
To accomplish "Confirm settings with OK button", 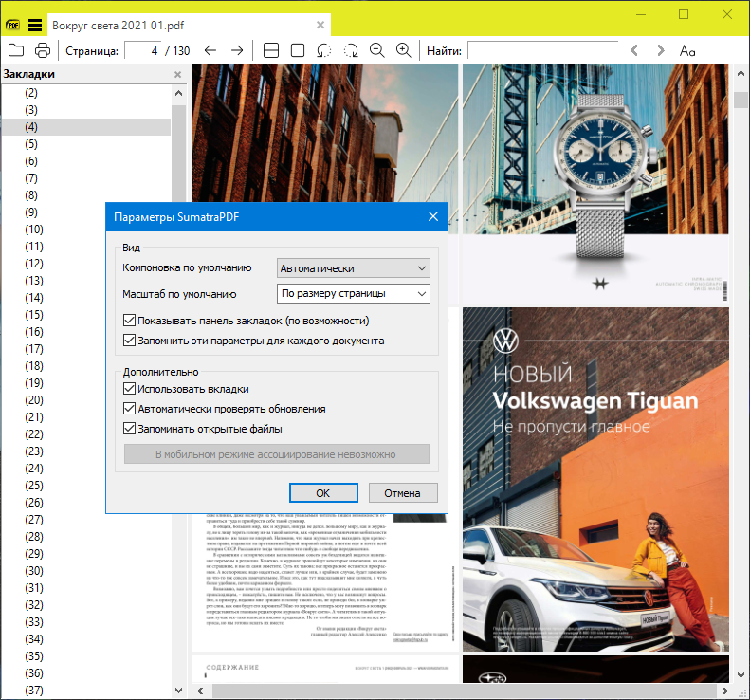I will (323, 493).
